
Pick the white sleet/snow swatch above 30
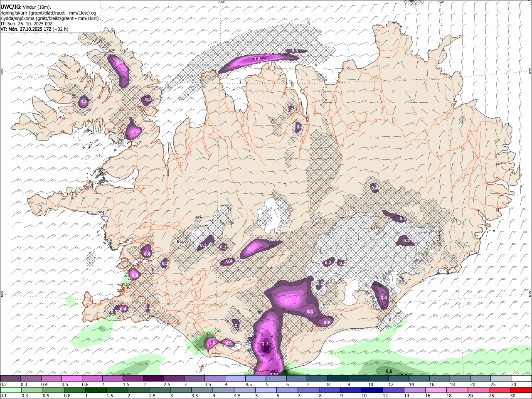tap(521, 378)
